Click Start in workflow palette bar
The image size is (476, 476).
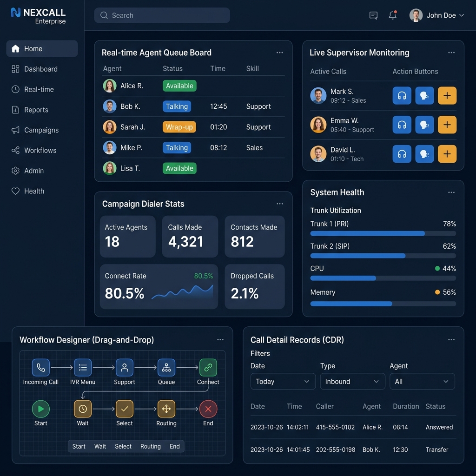(79, 446)
